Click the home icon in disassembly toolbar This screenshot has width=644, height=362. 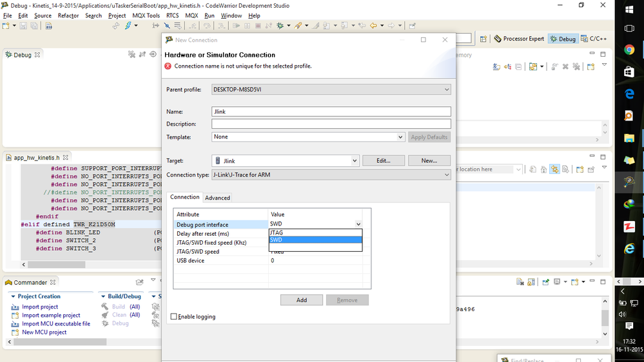coord(544,169)
